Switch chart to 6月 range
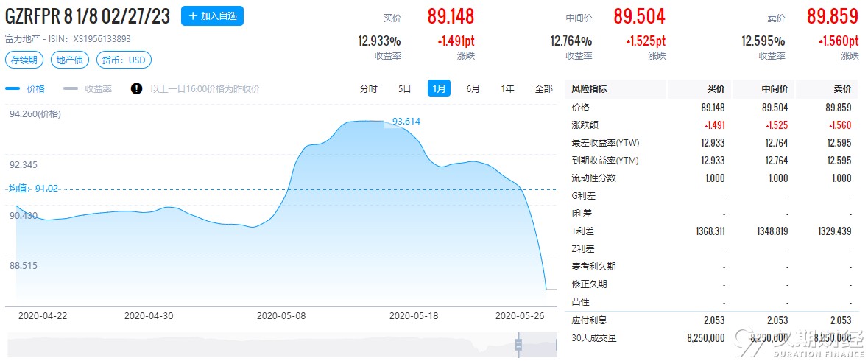Image resolution: width=868 pixels, height=361 pixels. (473, 88)
